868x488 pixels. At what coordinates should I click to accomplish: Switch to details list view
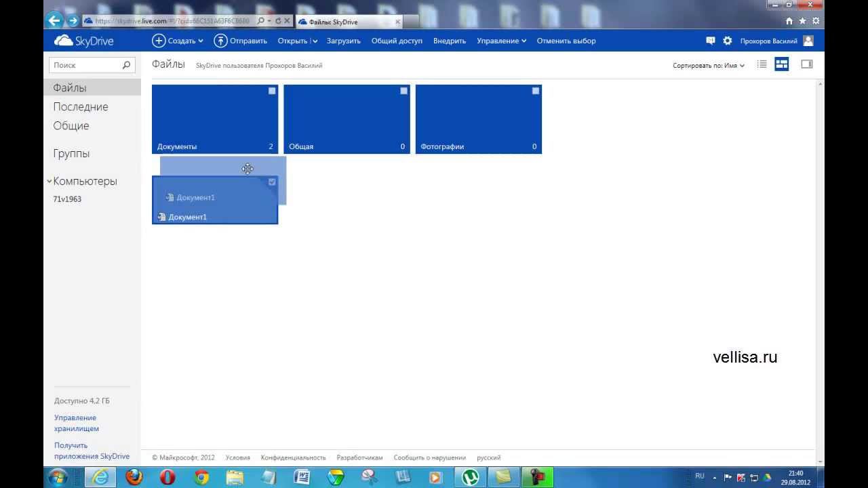click(x=762, y=64)
